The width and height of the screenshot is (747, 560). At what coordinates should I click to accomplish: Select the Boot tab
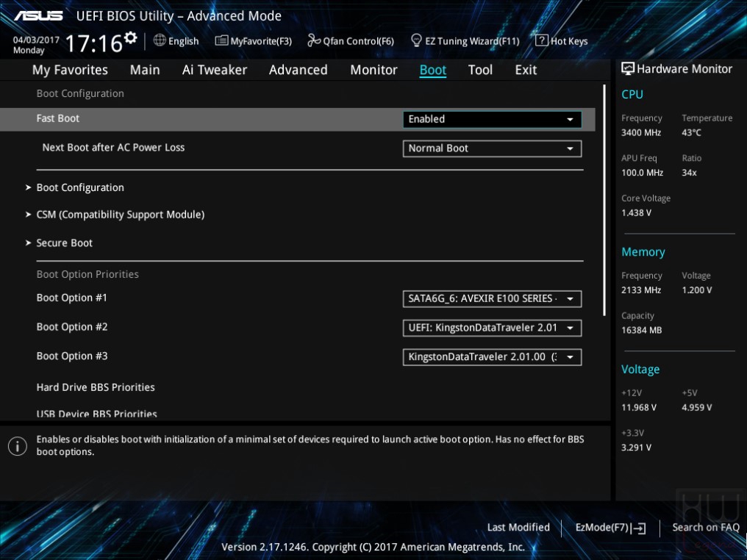[432, 70]
